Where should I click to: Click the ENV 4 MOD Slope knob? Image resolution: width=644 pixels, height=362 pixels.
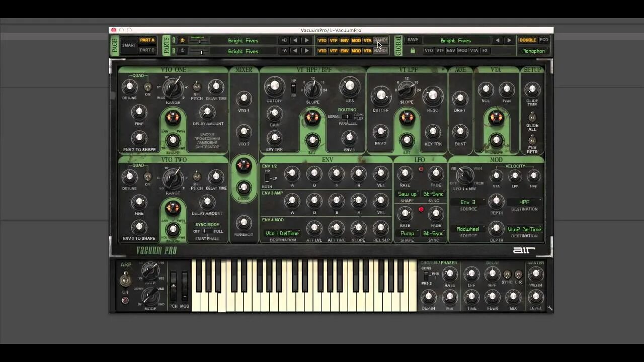[x=358, y=228]
